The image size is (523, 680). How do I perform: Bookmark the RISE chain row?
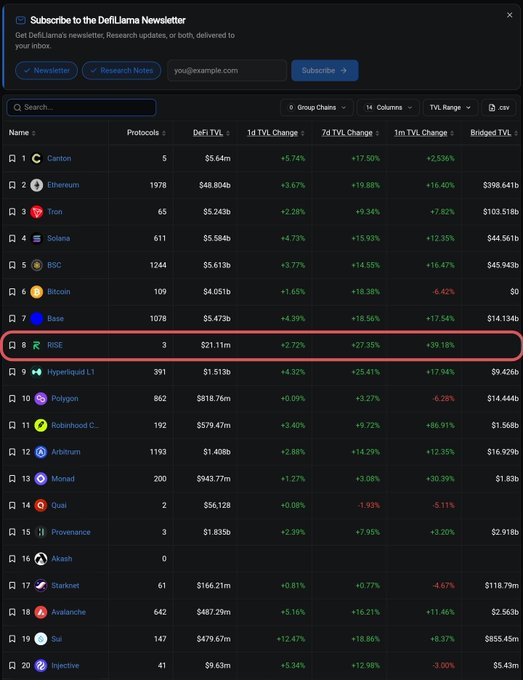12,345
